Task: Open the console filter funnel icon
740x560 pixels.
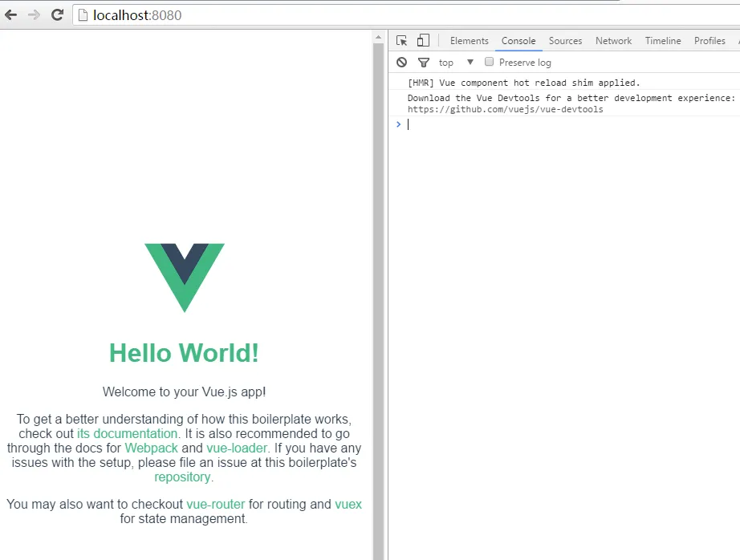Action: tap(424, 63)
